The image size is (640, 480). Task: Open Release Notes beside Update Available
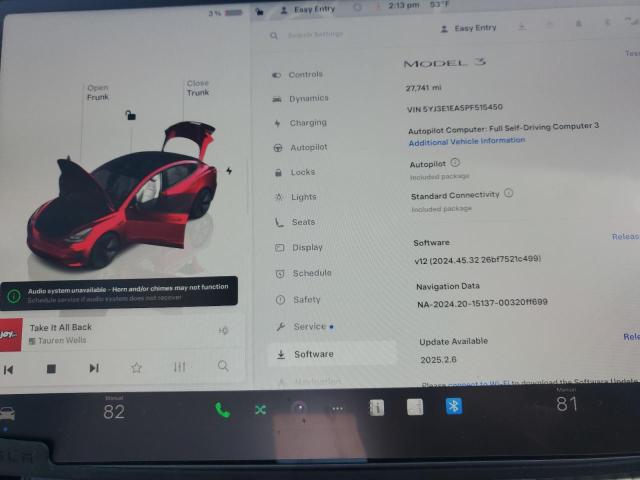(x=631, y=337)
